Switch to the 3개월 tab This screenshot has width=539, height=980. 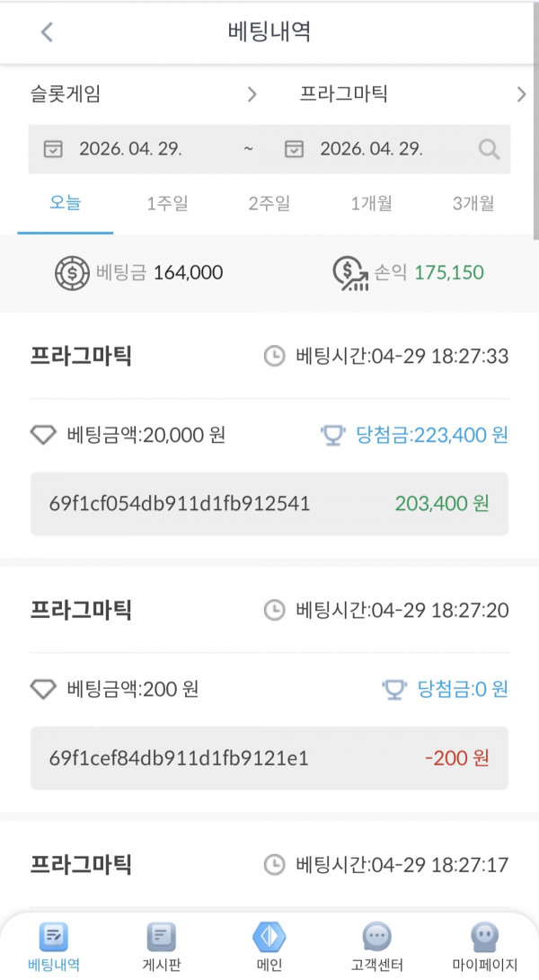click(473, 205)
